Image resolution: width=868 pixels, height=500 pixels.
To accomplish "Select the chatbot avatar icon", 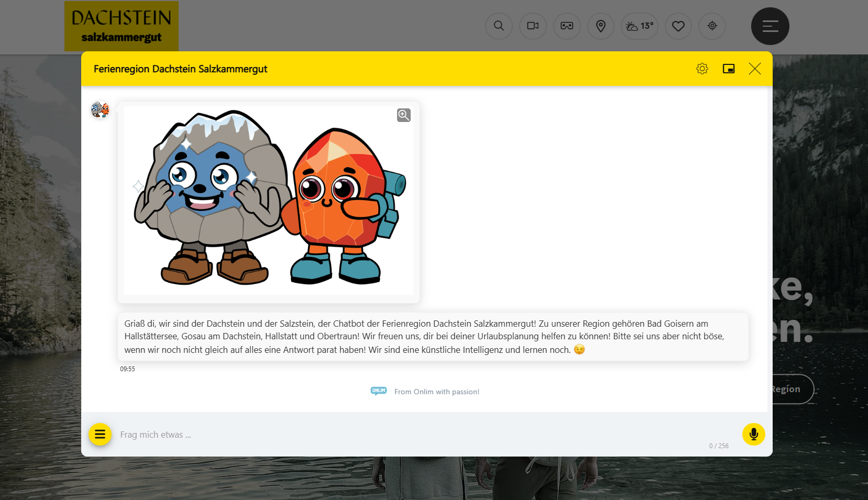I will pos(100,110).
